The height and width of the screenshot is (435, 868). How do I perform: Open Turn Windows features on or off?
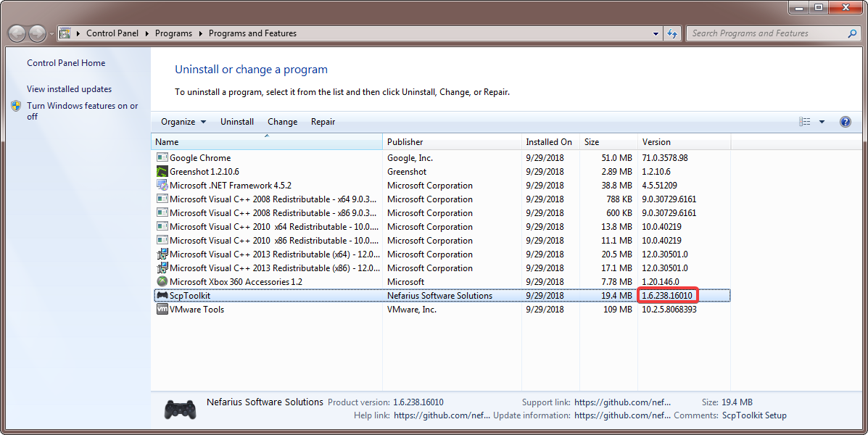tap(83, 111)
